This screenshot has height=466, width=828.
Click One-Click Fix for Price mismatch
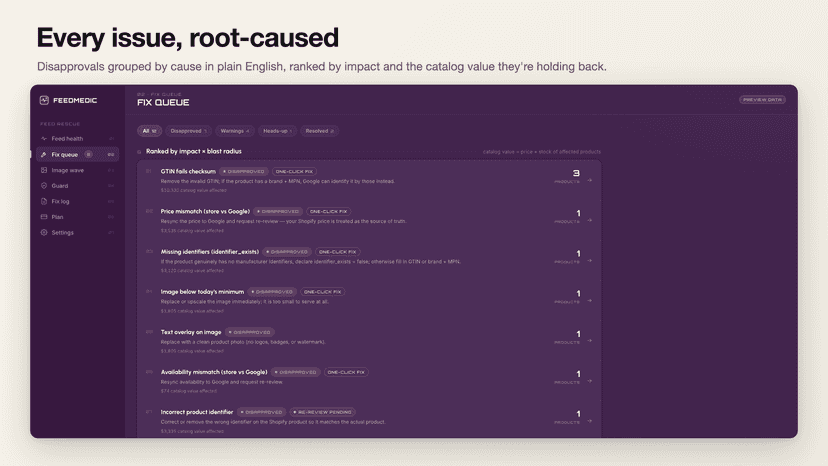(x=328, y=211)
